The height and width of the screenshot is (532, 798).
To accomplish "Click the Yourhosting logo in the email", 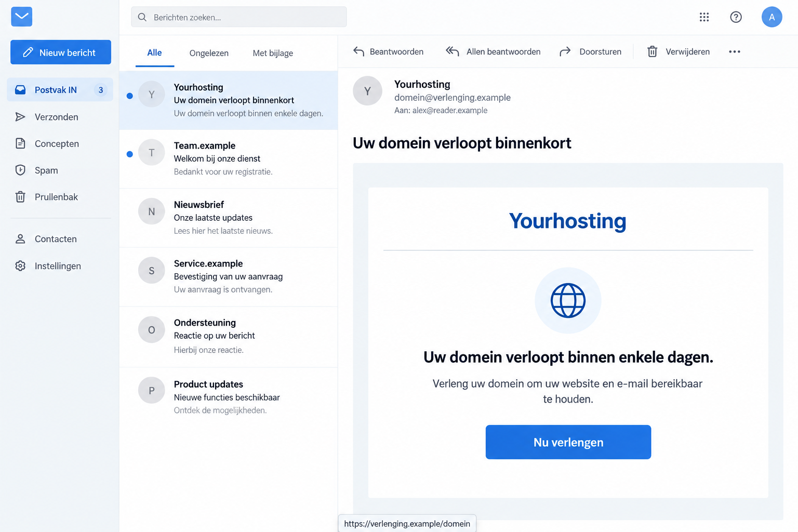I will 568,221.
